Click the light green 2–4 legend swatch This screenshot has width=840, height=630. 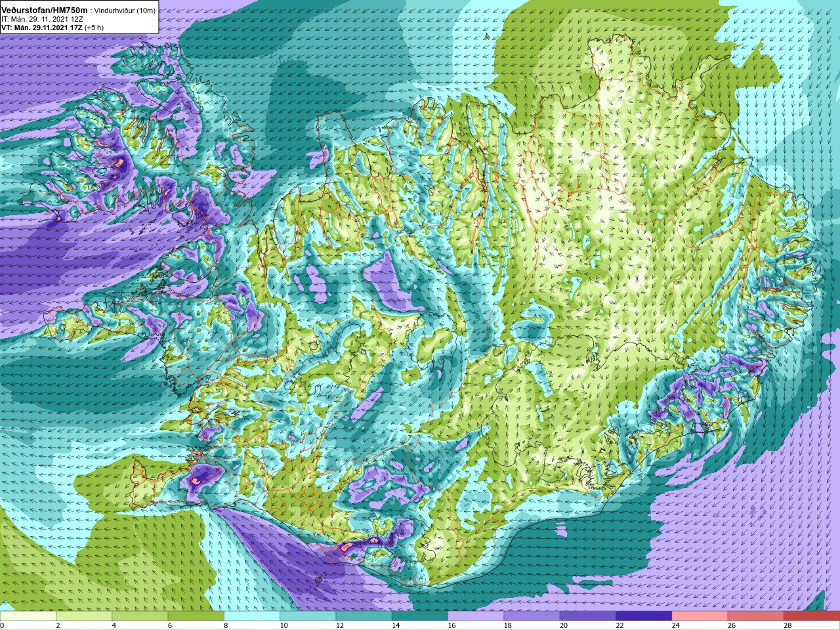84,616
